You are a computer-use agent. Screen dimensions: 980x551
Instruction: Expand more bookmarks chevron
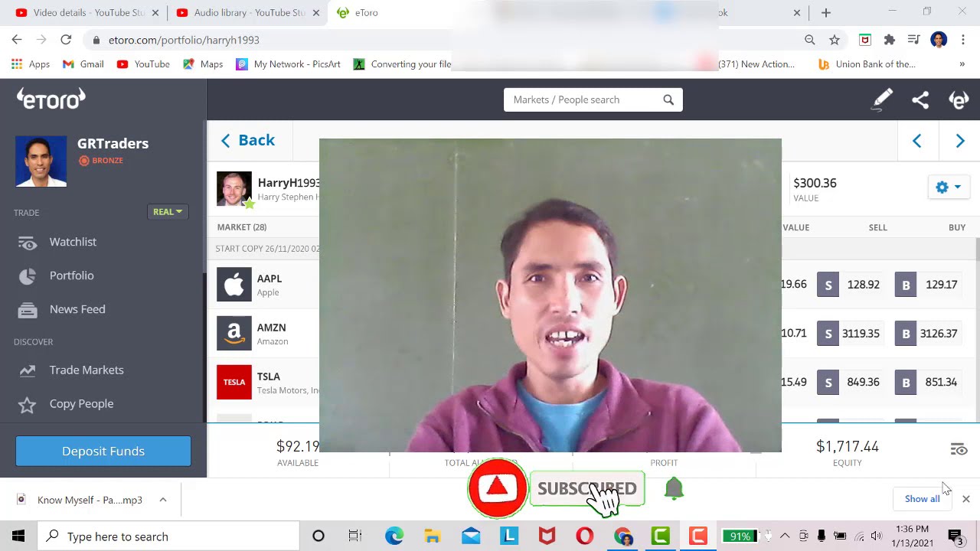click(962, 64)
